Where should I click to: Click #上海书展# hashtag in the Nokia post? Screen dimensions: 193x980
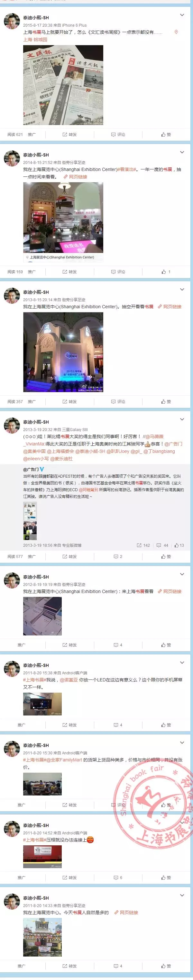tap(34, 680)
